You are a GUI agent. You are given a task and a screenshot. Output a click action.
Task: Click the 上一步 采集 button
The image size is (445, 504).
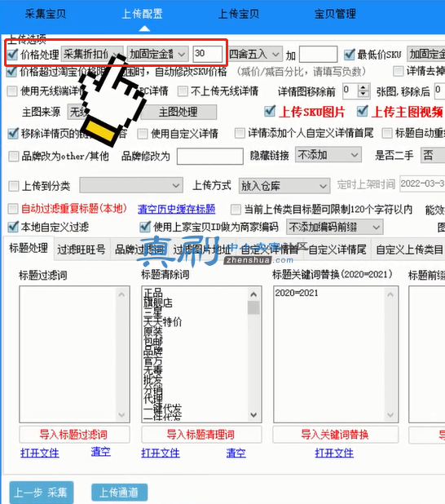click(41, 492)
